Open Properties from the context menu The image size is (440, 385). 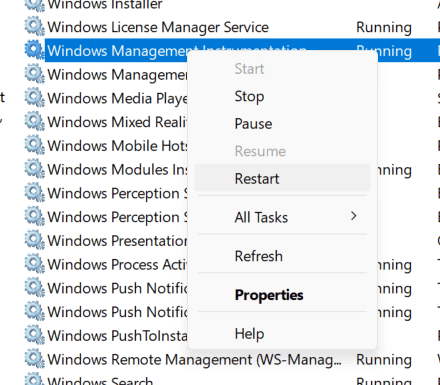point(282,295)
